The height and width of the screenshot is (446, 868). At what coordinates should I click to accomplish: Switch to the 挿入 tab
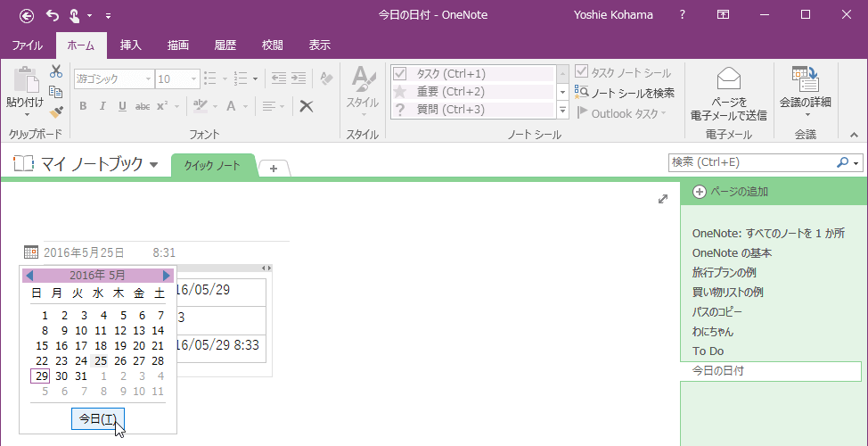pos(131,45)
